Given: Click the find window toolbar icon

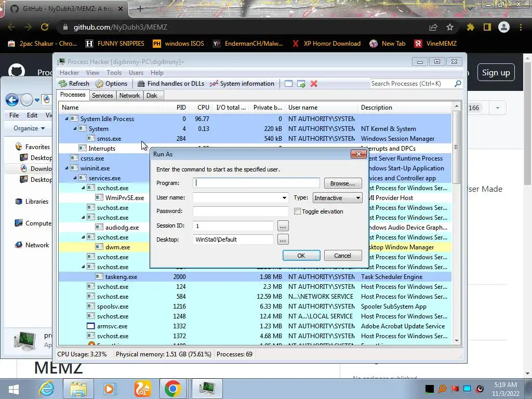Looking at the screenshot, I should [x=288, y=84].
